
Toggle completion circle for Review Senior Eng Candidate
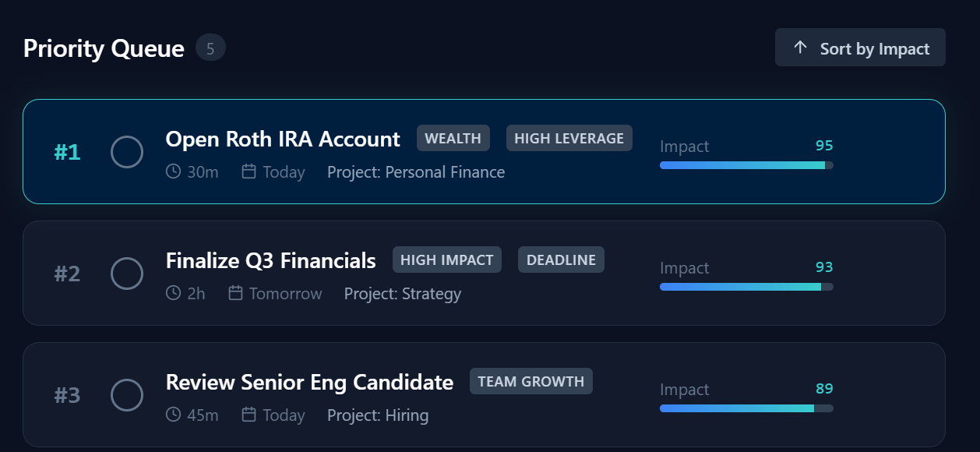click(x=127, y=395)
